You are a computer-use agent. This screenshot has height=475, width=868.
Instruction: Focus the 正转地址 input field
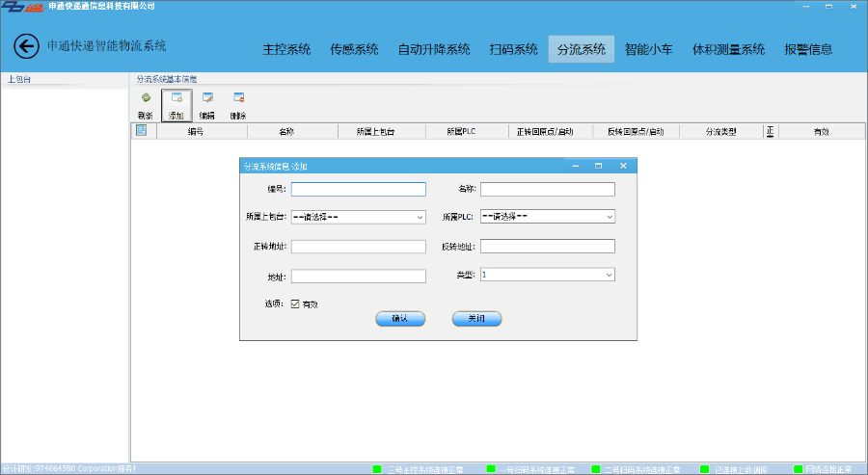pos(358,247)
